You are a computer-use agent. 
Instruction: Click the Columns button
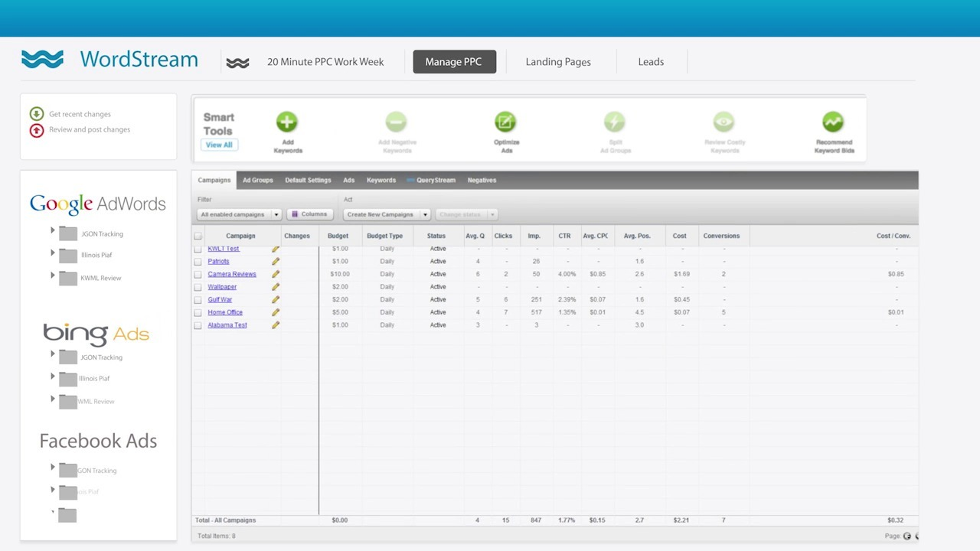point(309,214)
